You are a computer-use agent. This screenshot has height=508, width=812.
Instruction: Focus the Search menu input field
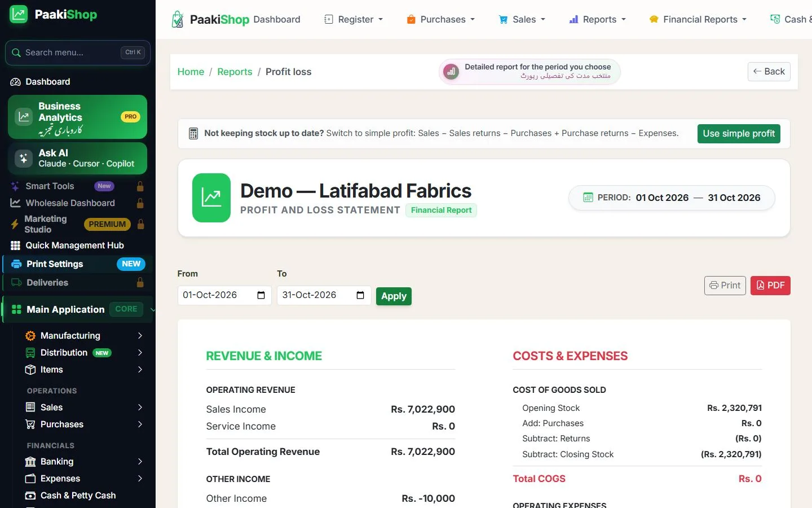point(78,52)
